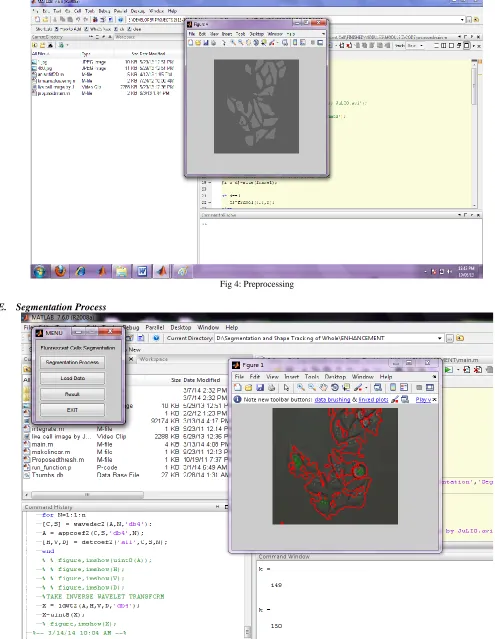Select makelincor.m file in lower list
This screenshot has width=495, height=639.
[x=51, y=452]
